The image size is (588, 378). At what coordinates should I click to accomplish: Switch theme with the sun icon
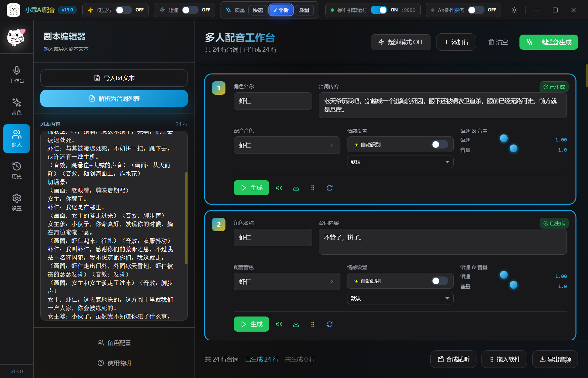pyautogui.click(x=514, y=10)
